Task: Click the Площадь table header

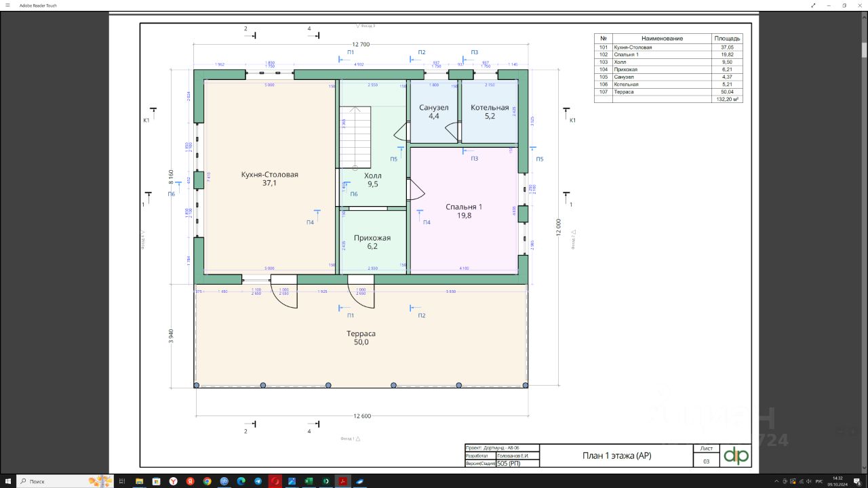Action: 727,39
